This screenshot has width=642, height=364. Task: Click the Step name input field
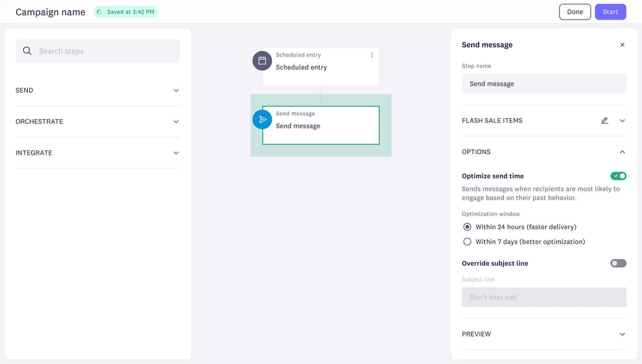click(x=543, y=83)
